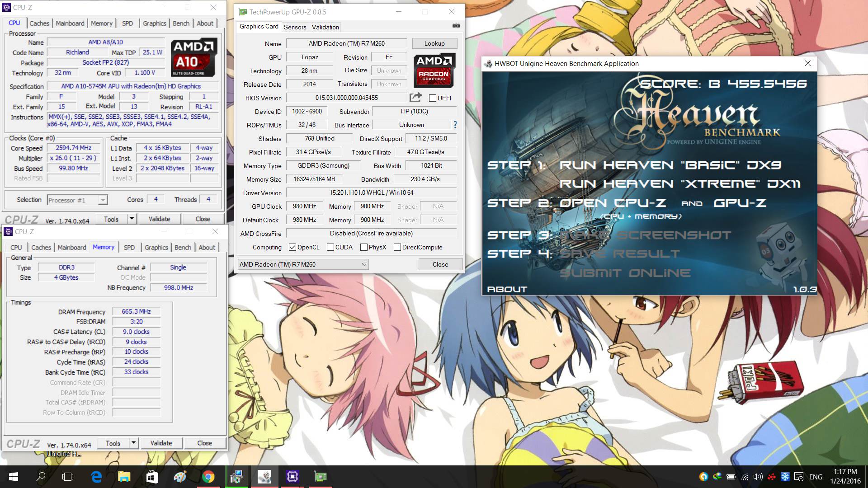Open the Windows Store taskbar icon
This screenshot has width=868, height=488.
pos(152,477)
